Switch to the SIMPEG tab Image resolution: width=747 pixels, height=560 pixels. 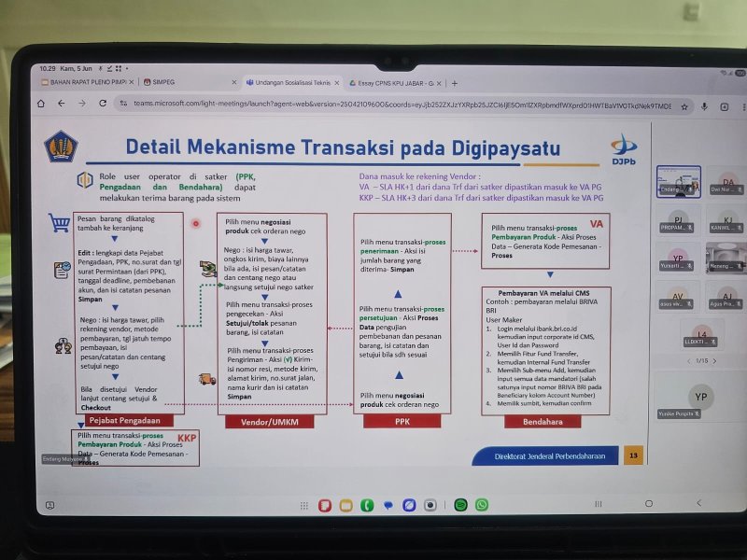pos(162,82)
